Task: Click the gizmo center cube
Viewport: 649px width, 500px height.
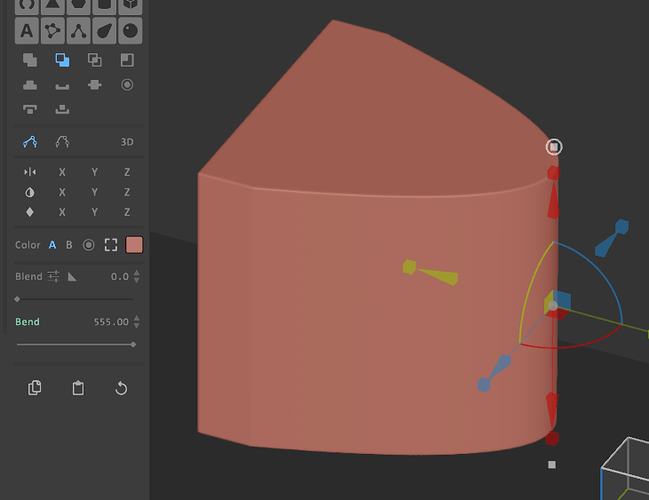Action: click(558, 304)
